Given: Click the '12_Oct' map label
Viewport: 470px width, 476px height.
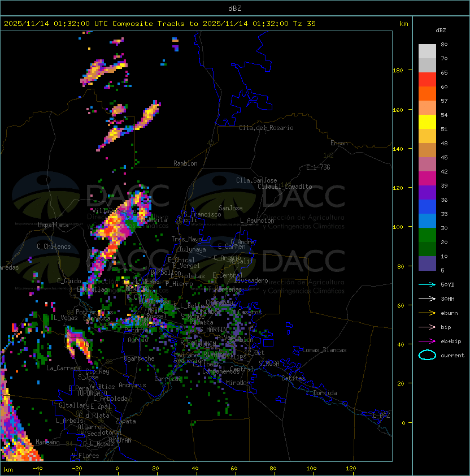Looking at the screenshot, I should coord(254,353).
